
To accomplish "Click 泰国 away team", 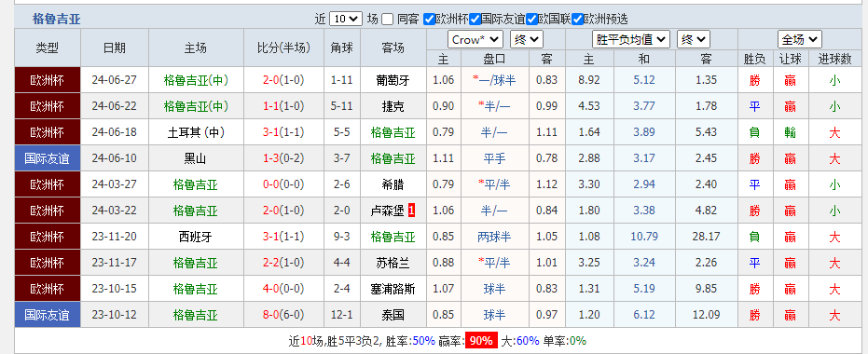I will click(x=393, y=315).
